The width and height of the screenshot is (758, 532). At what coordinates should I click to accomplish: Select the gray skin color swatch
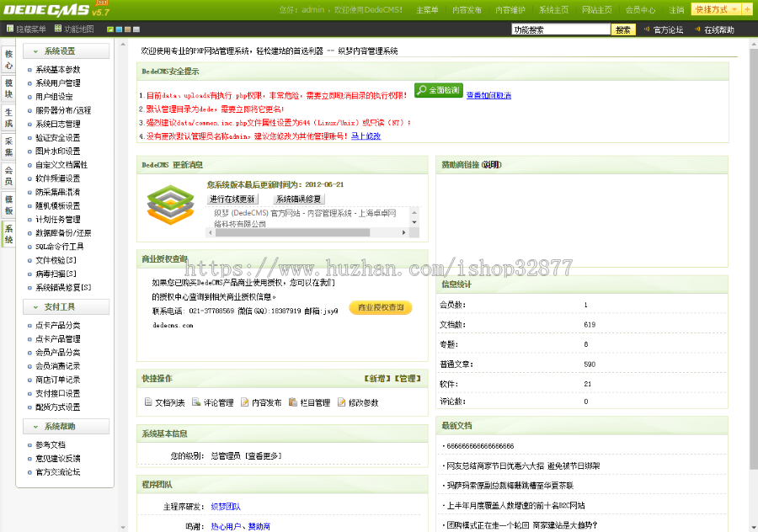[x=136, y=29]
